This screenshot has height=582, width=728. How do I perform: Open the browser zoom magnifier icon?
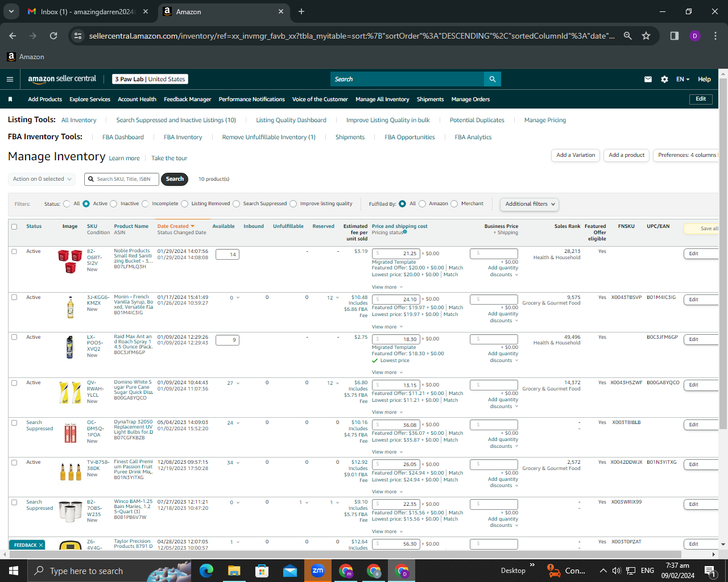click(x=628, y=36)
